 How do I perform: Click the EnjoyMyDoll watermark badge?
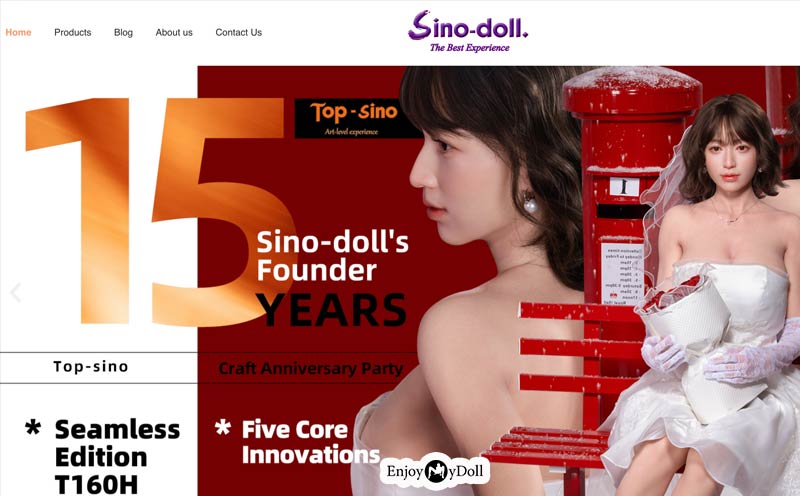(x=435, y=470)
